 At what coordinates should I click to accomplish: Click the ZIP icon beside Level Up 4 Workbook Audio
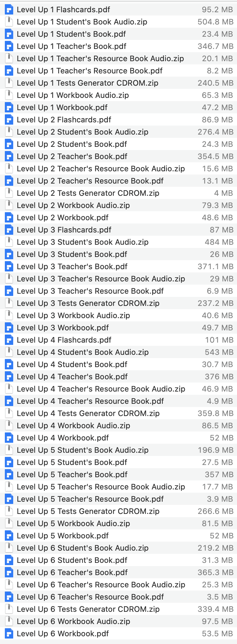coord(9,425)
